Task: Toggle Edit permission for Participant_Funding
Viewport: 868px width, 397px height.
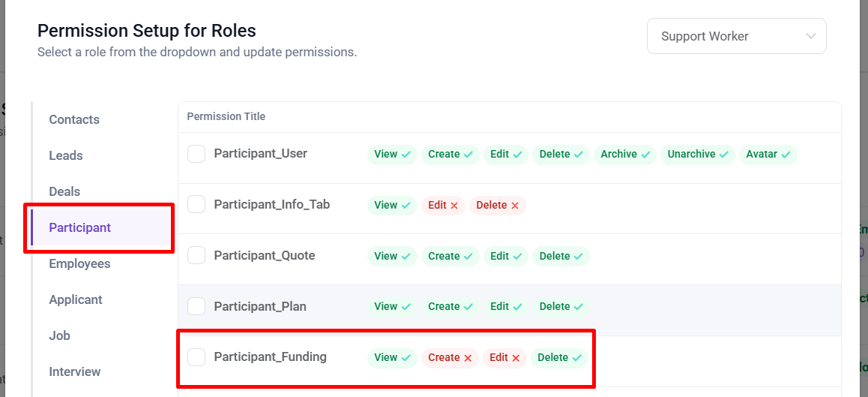Action: point(504,358)
